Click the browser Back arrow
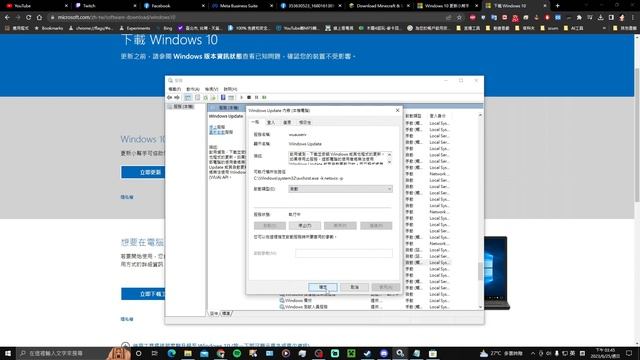Image resolution: width=640 pixels, height=360 pixels. pyautogui.click(x=7, y=18)
